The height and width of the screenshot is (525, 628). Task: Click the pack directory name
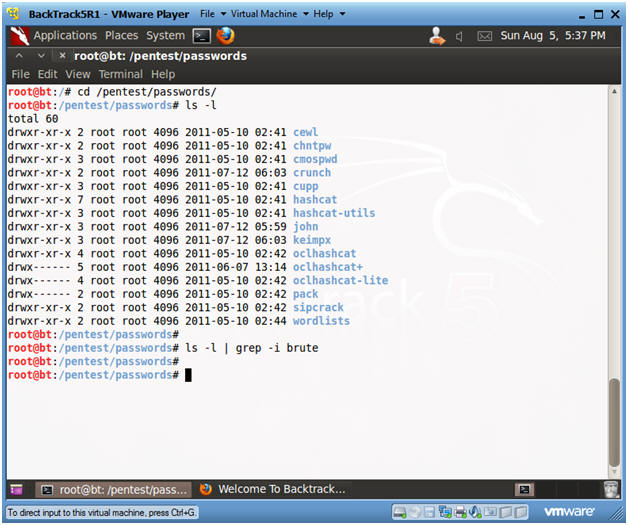[306, 294]
